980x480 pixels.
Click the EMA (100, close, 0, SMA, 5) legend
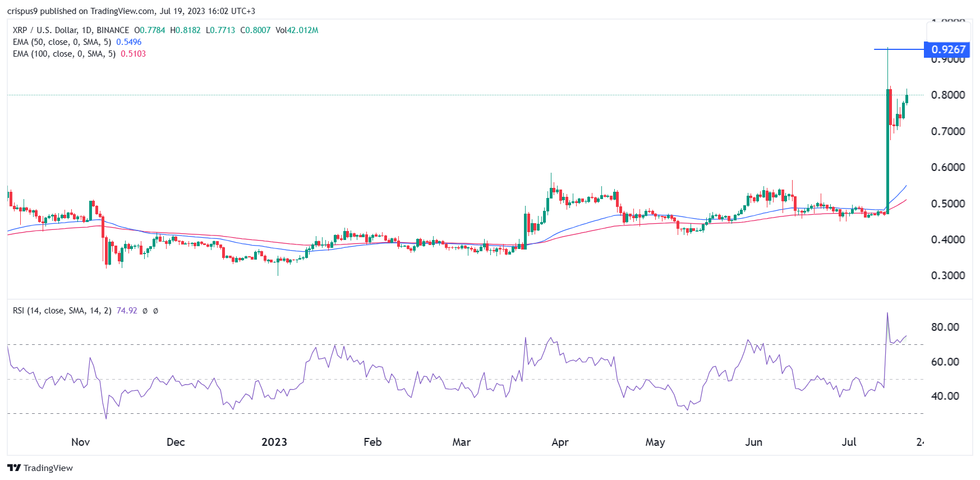pyautogui.click(x=64, y=54)
